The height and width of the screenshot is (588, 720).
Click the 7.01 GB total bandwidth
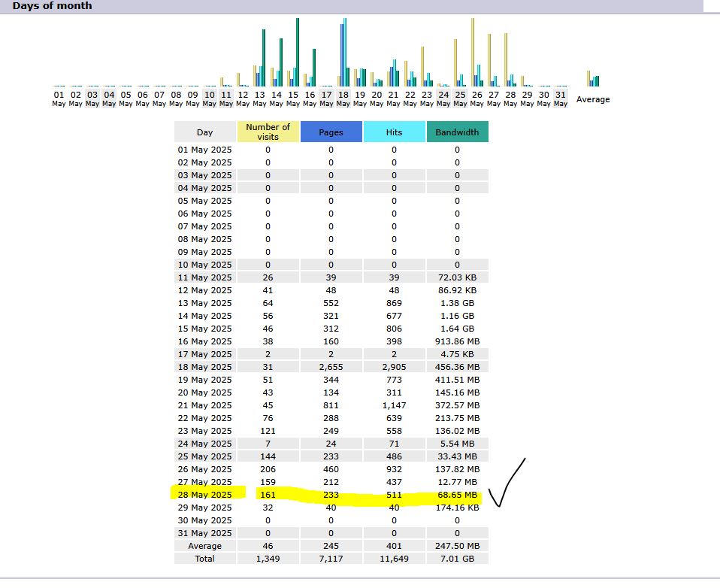pyautogui.click(x=458, y=559)
